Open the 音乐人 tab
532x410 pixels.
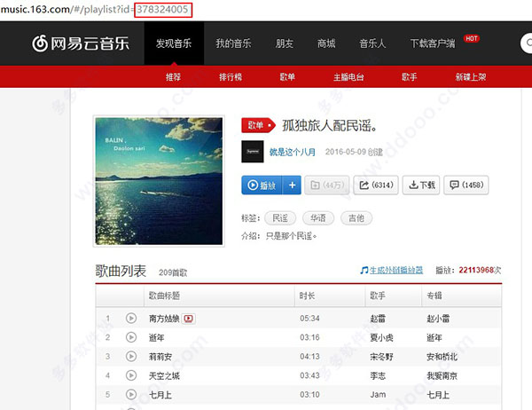click(372, 43)
